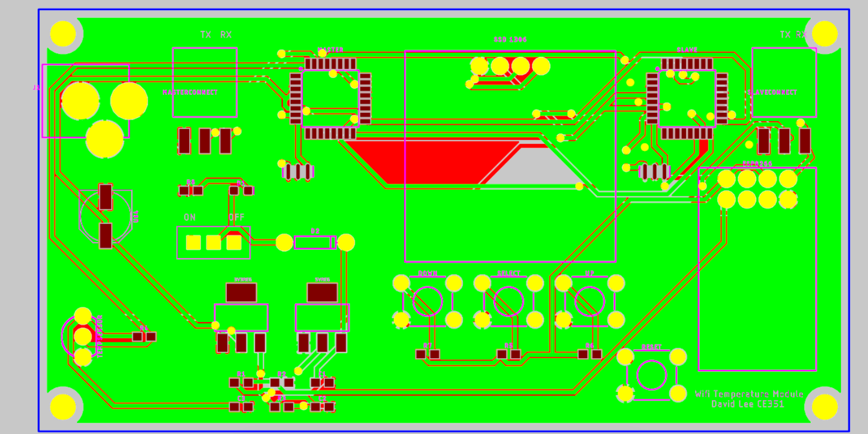Click the UP pushbutton center circle

[x=590, y=301]
